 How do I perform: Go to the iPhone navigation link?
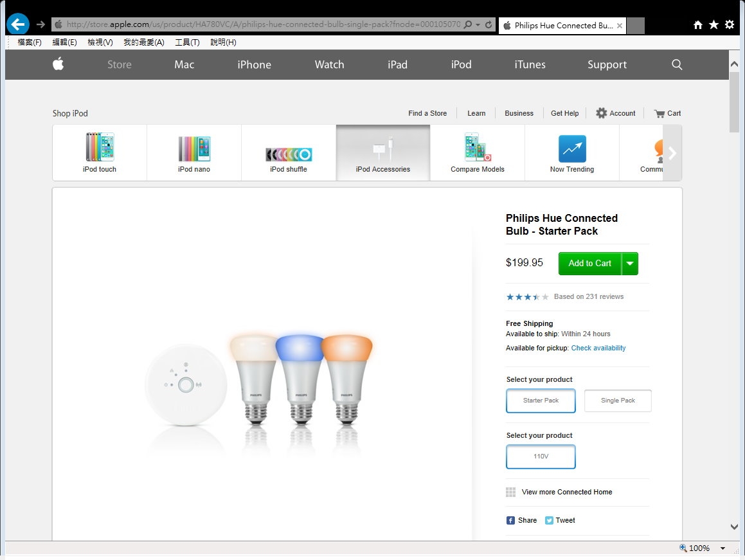[x=254, y=65]
